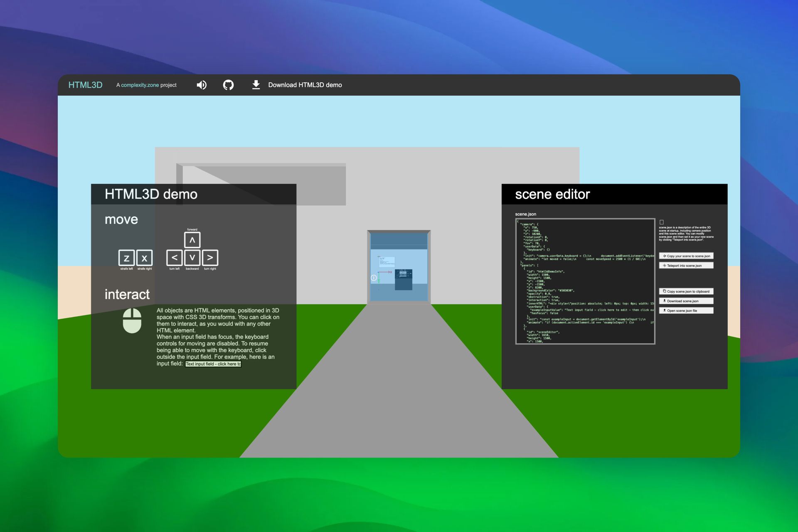The width and height of the screenshot is (798, 532).
Task: Click the download arrow icon in header
Action: 256,85
